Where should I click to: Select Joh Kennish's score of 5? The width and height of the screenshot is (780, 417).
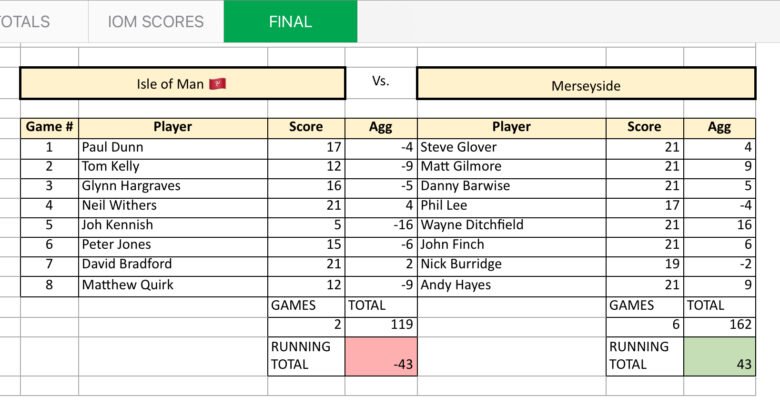[306, 225]
